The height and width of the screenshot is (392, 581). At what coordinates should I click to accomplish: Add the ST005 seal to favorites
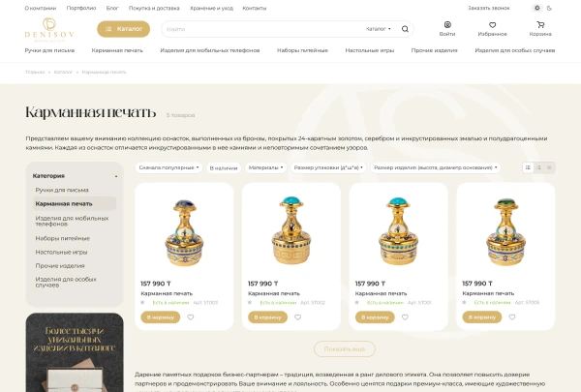(x=512, y=317)
